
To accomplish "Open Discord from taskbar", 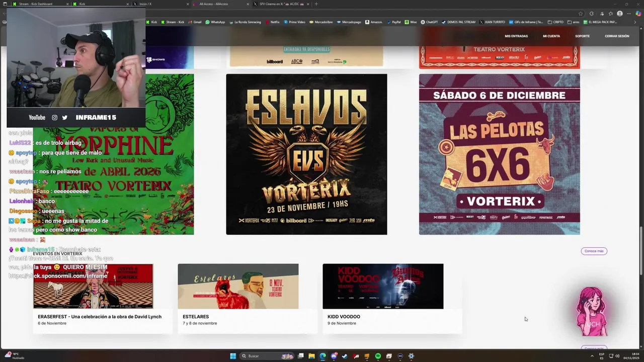I will pyautogui.click(x=334, y=356).
